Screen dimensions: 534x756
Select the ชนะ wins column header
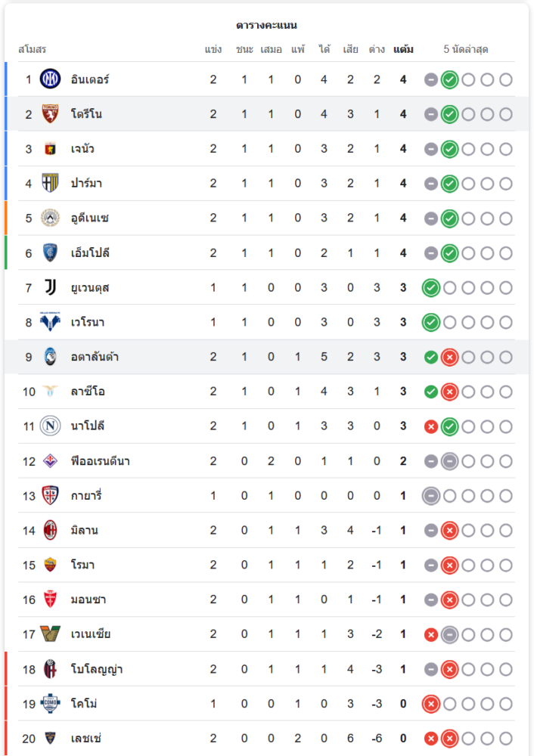point(244,50)
